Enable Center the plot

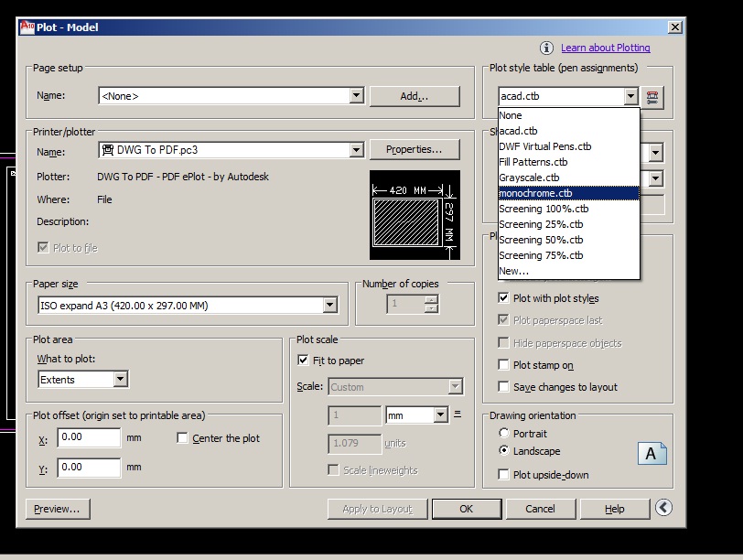[182, 437]
